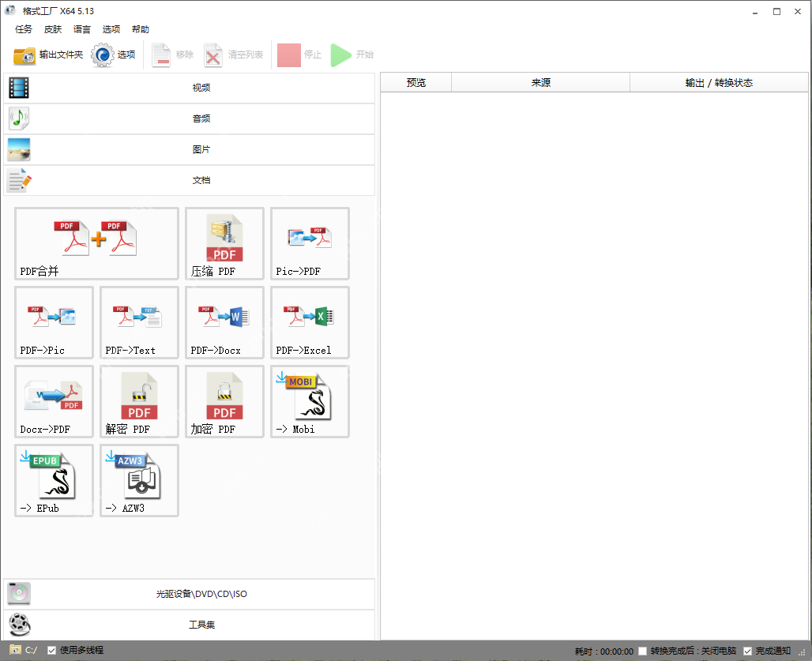The height and width of the screenshot is (661, 812).
Task: Open the 帮助 (Help) menu
Action: (141, 29)
